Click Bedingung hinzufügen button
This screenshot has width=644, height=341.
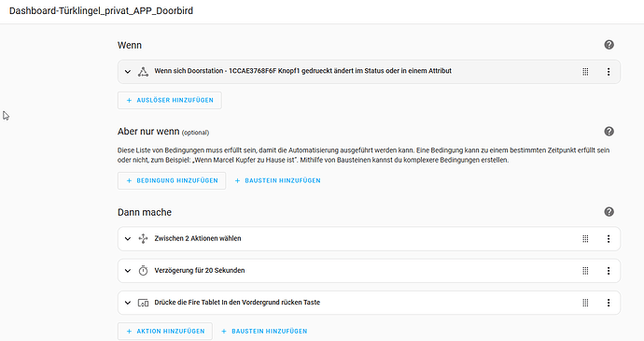click(x=172, y=180)
